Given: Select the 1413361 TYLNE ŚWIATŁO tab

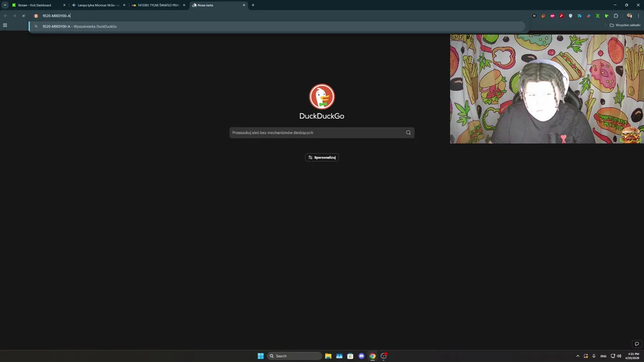Looking at the screenshot, I should click(157, 5).
